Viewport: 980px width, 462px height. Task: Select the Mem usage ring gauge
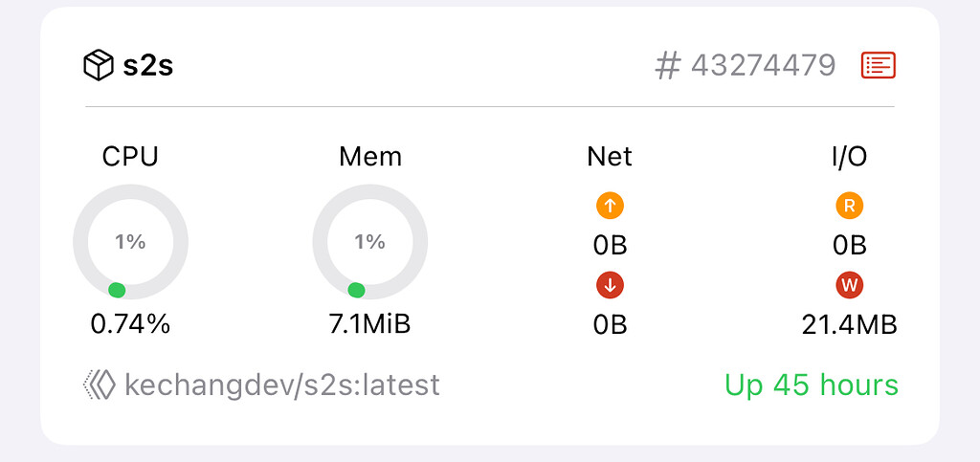click(x=370, y=242)
